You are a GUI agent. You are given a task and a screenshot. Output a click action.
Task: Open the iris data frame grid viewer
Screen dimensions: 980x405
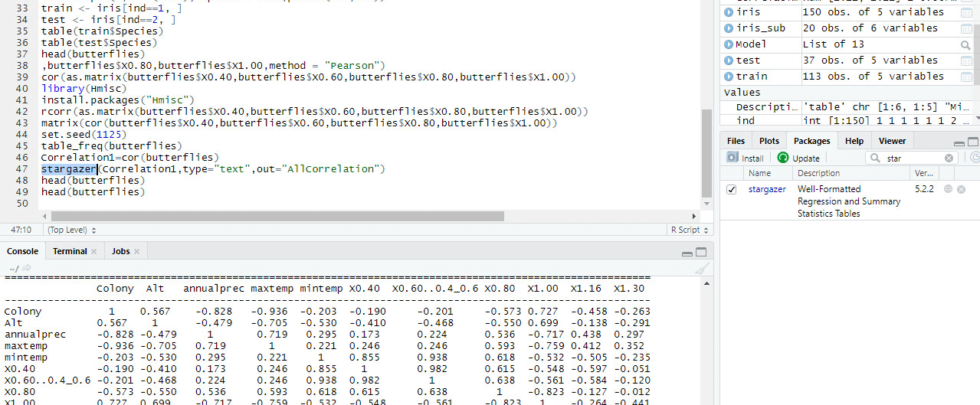[965, 11]
